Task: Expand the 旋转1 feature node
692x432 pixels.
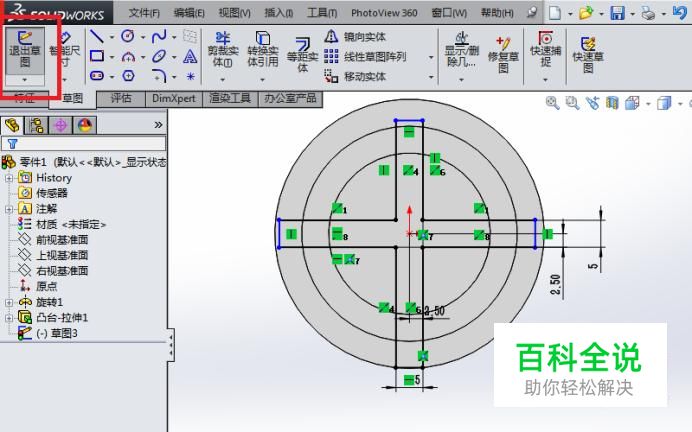Action: (9, 303)
